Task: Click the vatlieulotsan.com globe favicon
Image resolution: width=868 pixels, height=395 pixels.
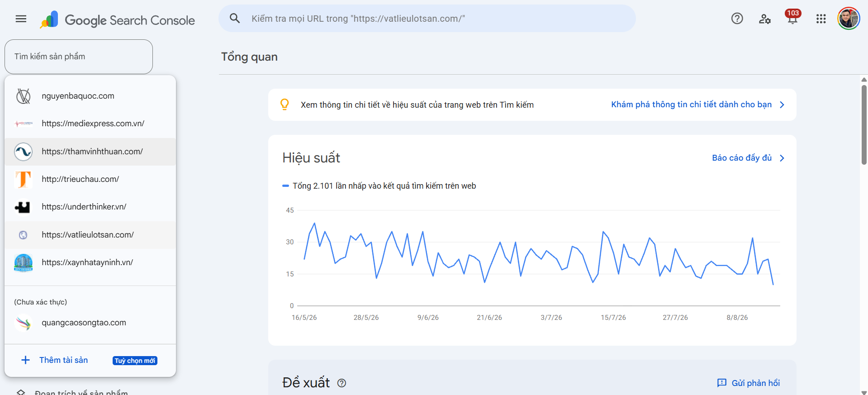Action: click(x=23, y=235)
